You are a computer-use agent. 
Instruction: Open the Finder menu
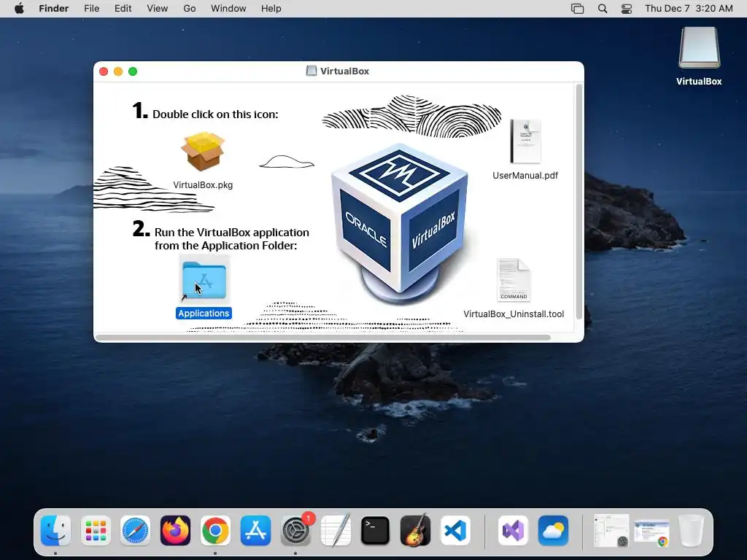pyautogui.click(x=54, y=9)
